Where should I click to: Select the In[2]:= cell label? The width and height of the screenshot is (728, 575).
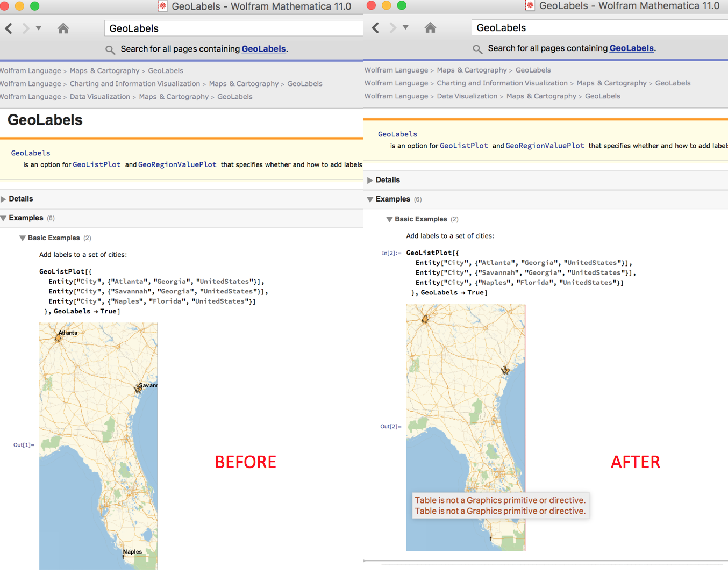pos(391,253)
